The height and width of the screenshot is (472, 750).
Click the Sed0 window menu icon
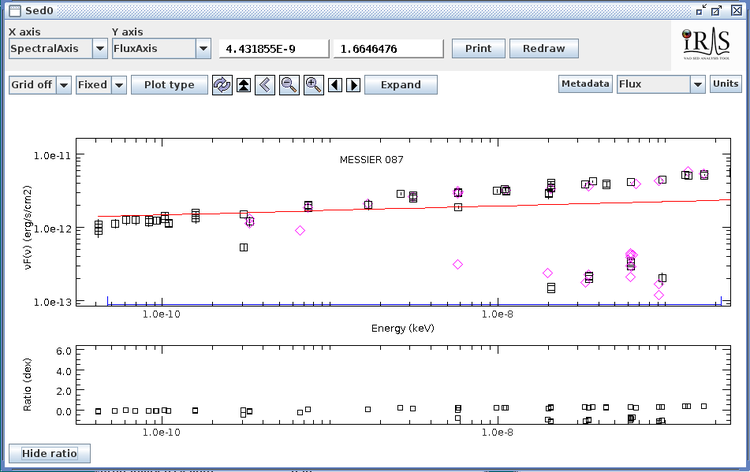point(15,11)
